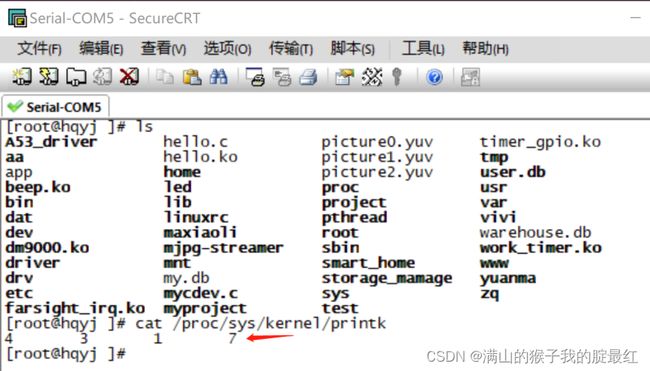
Task: Click the 'smart_home' directory name
Action: point(368,263)
